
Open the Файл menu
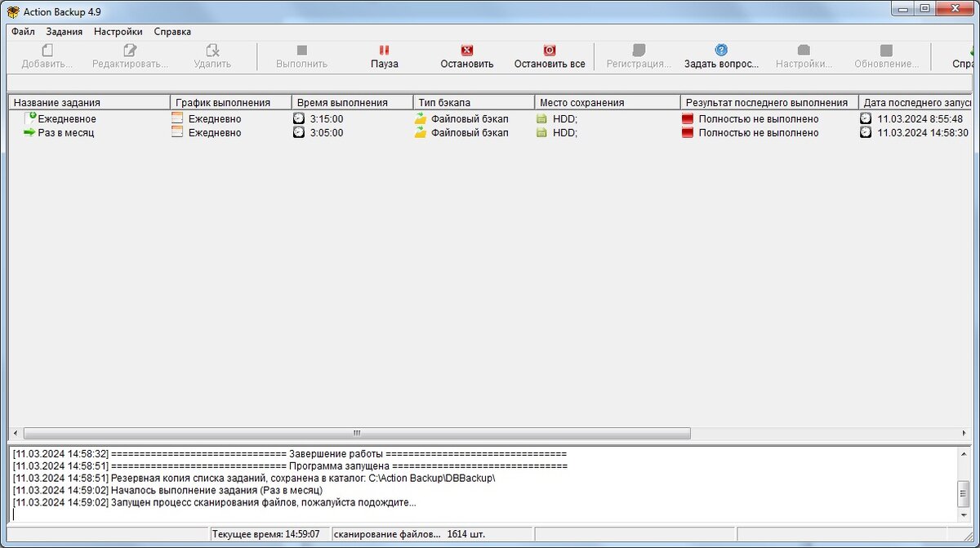tap(23, 32)
